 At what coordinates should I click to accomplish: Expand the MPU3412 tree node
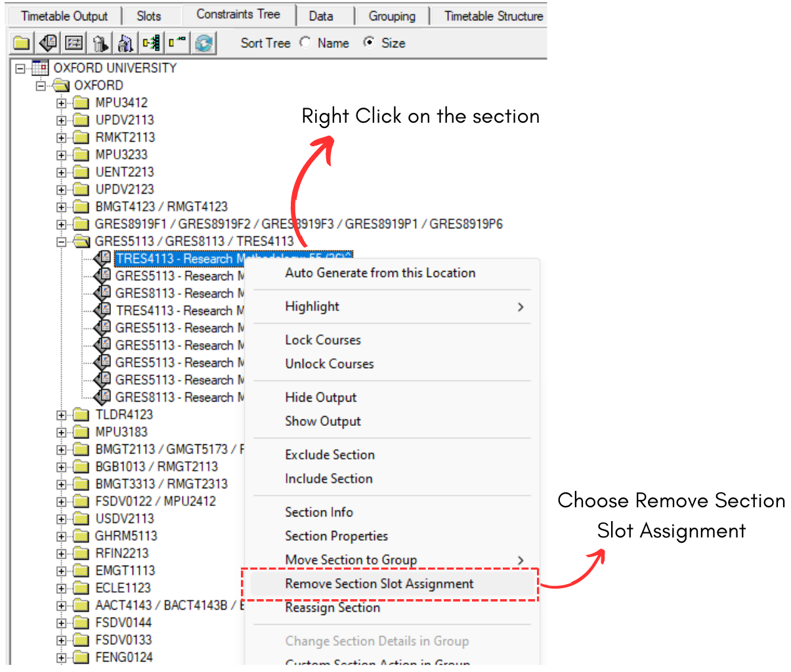point(61,103)
